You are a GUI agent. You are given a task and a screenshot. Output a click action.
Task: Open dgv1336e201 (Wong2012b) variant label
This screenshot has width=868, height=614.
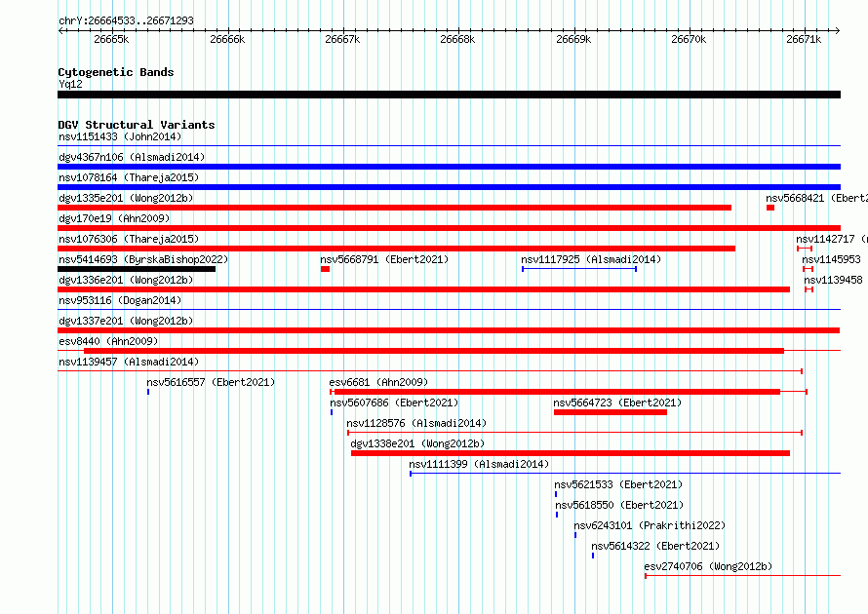point(126,280)
